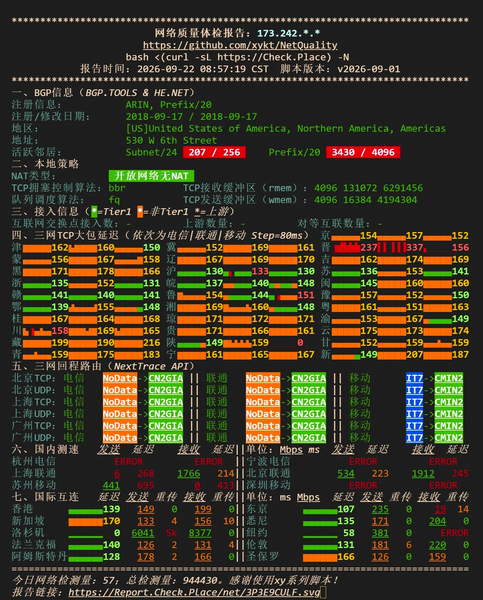Screen dimensions: 483x600
Task: Click 上海联通 receive speed 1766
Action: 188,473
